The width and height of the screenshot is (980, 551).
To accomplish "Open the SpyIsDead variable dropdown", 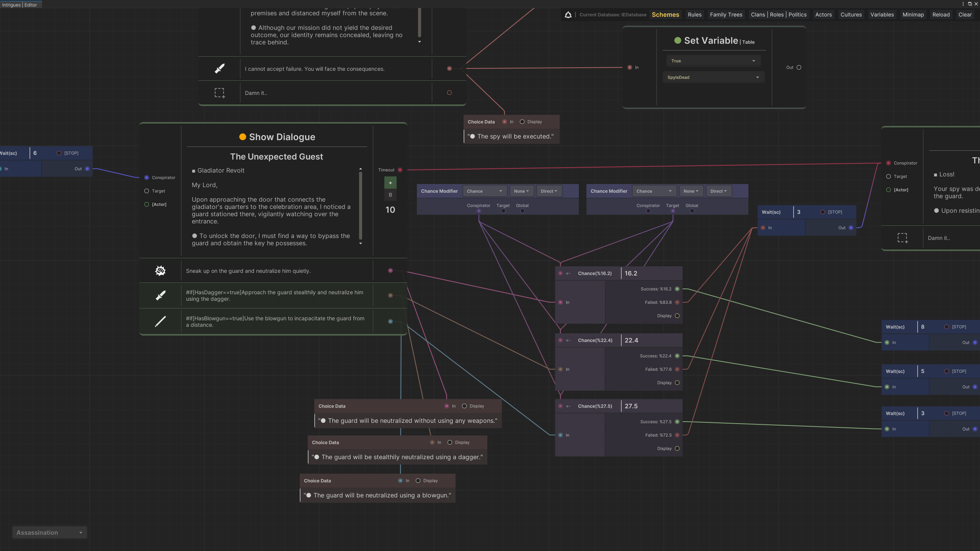I will [x=713, y=77].
